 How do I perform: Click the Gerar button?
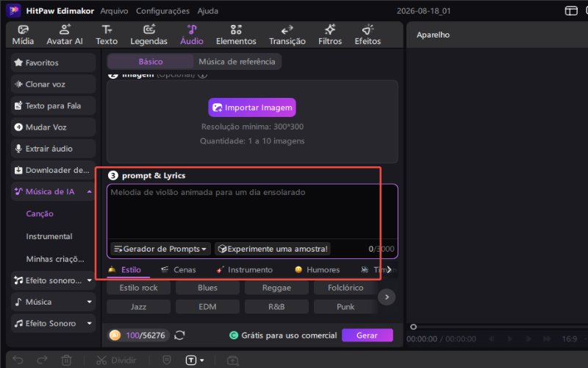tap(367, 335)
